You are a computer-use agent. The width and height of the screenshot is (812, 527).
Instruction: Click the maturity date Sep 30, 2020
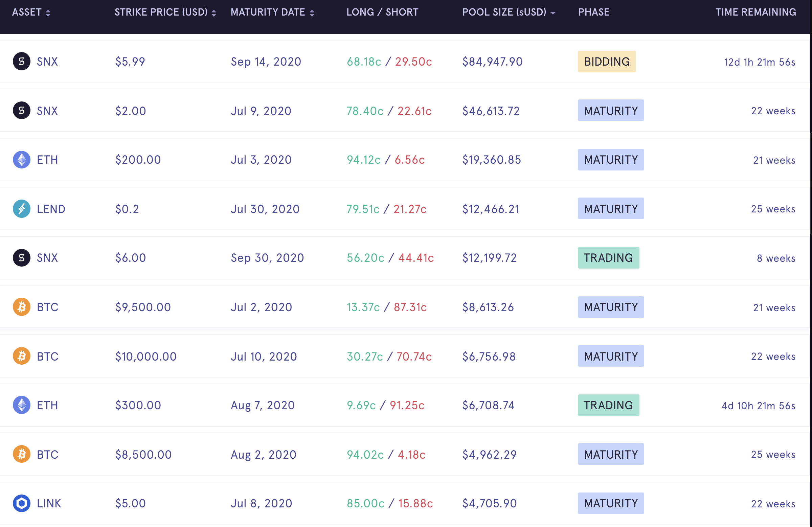(267, 258)
